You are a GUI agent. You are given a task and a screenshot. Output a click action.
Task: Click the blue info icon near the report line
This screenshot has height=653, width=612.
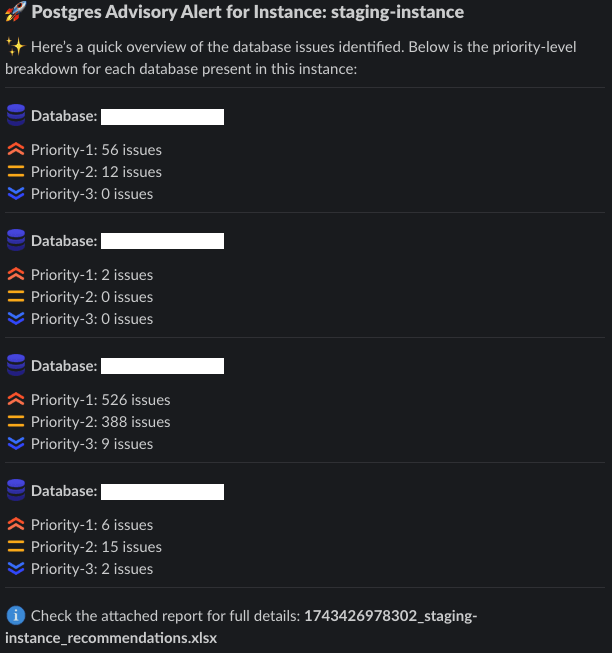click(x=16, y=616)
